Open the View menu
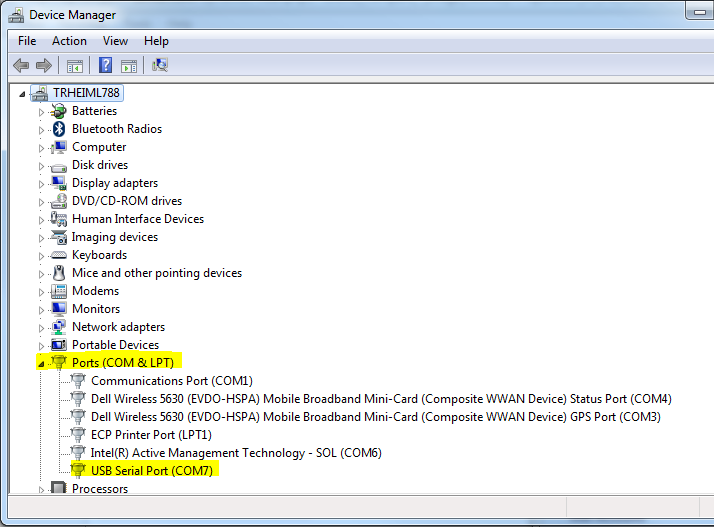714x527 pixels. [x=115, y=41]
